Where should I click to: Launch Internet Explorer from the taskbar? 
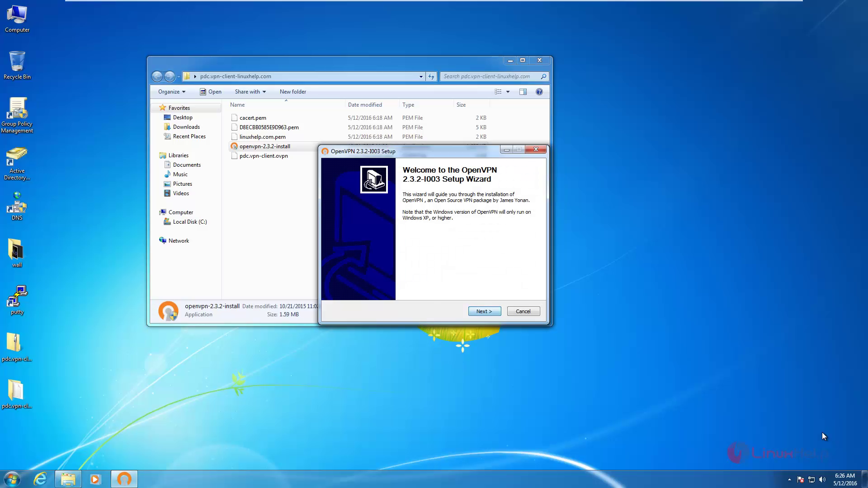(x=40, y=479)
